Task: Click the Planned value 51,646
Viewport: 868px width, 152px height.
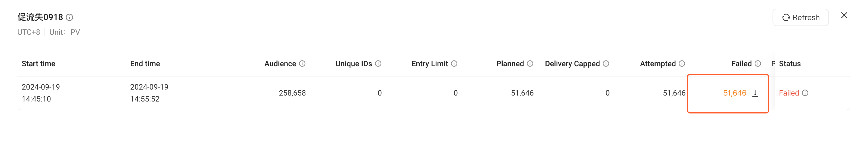Action: click(x=522, y=93)
